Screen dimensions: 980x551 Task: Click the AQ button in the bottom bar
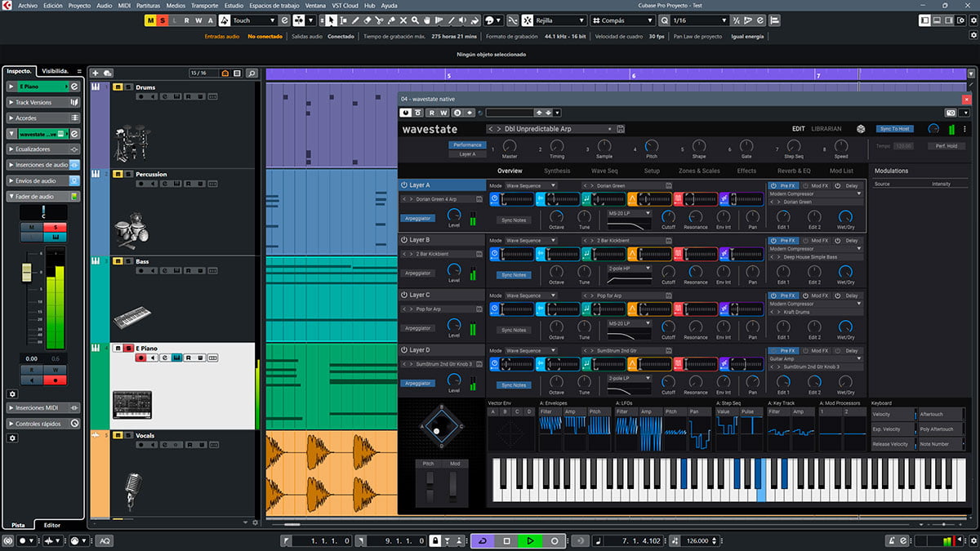105,540
